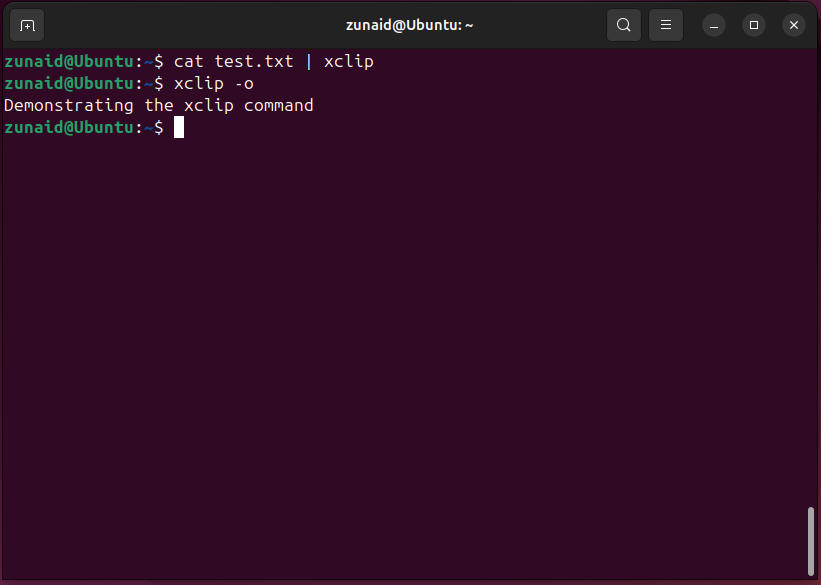Click the pipe symbol in first command
The image size is (821, 585).
tap(309, 62)
